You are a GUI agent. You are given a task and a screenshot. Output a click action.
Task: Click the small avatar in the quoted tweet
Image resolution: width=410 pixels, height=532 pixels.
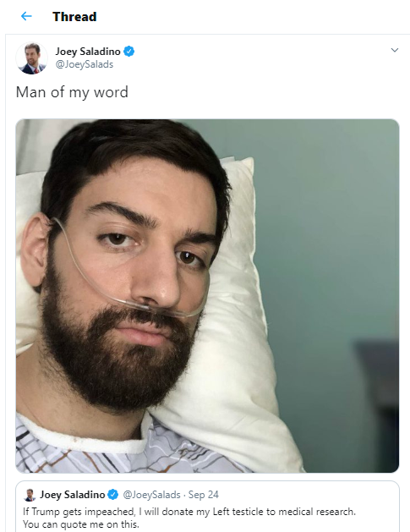(30, 495)
